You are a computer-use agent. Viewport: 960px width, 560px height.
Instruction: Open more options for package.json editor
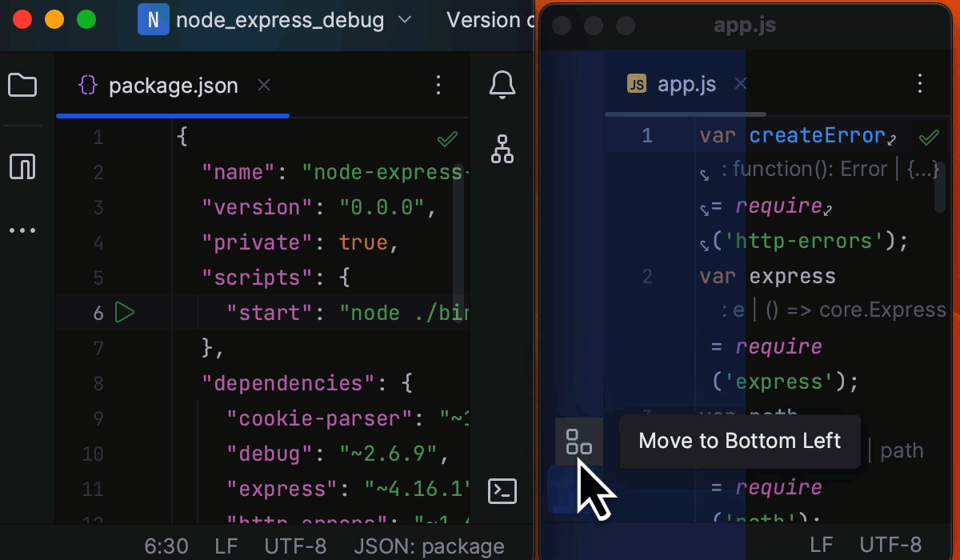coord(438,84)
